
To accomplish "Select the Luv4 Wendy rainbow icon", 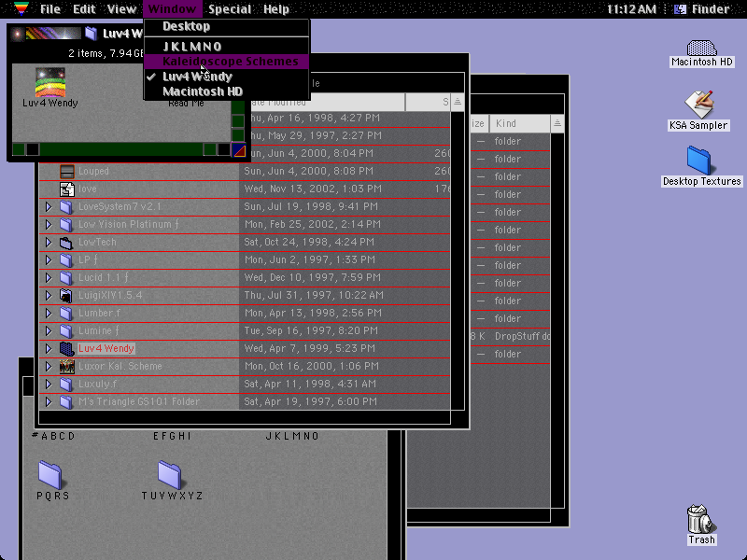I will pos(50,82).
